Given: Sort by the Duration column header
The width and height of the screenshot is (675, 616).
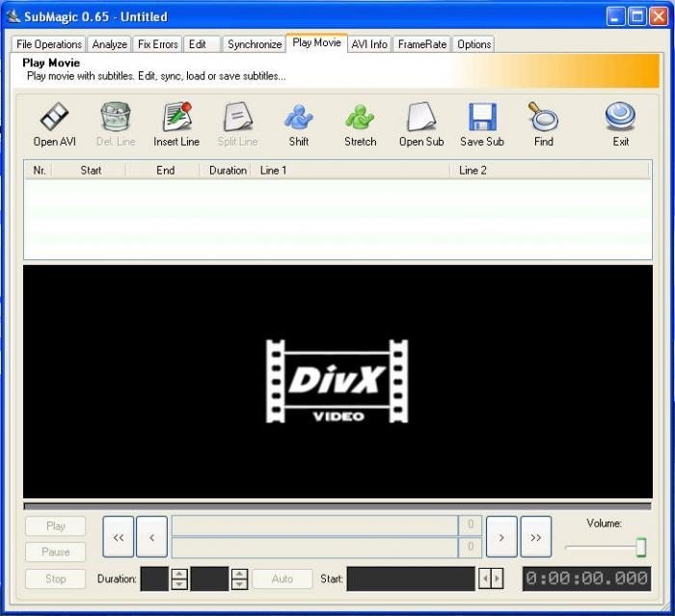Looking at the screenshot, I should [228, 171].
